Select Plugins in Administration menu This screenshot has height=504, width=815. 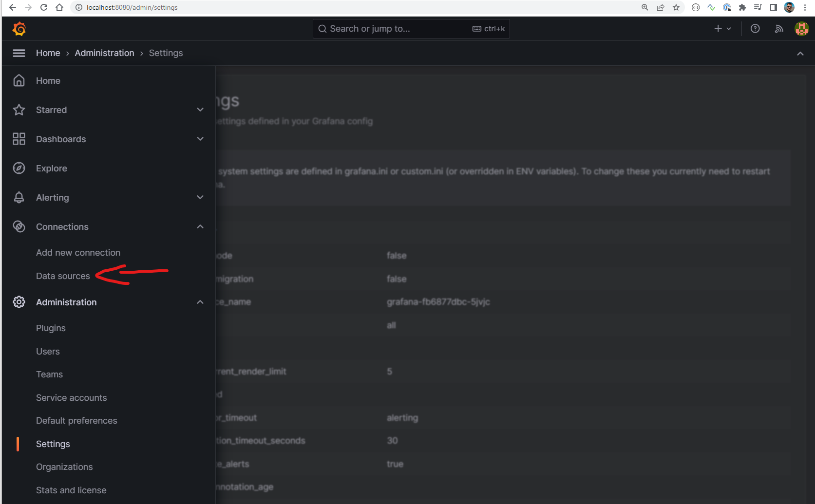pos(51,328)
